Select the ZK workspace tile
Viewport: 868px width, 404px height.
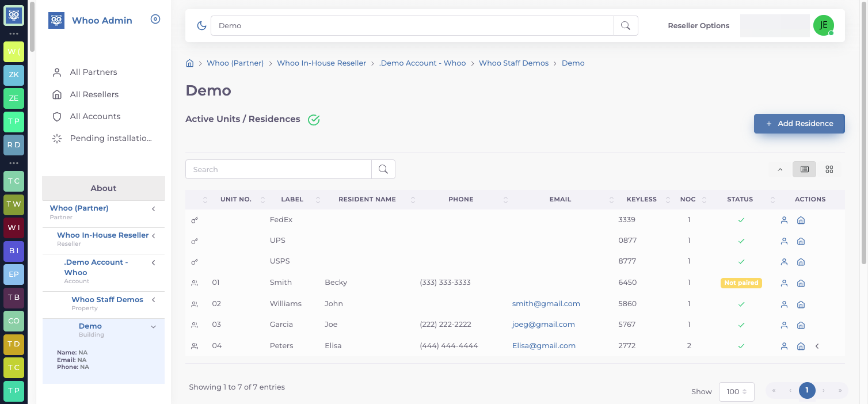click(x=14, y=75)
